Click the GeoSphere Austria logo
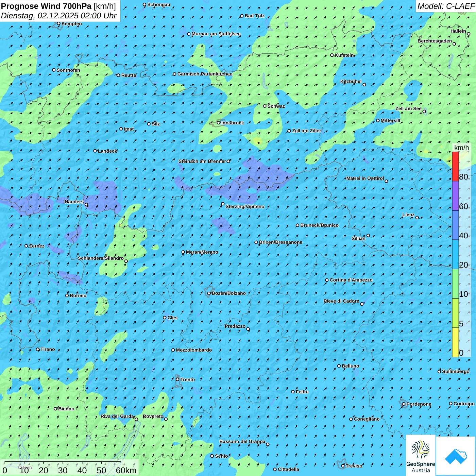 pos(421,456)
